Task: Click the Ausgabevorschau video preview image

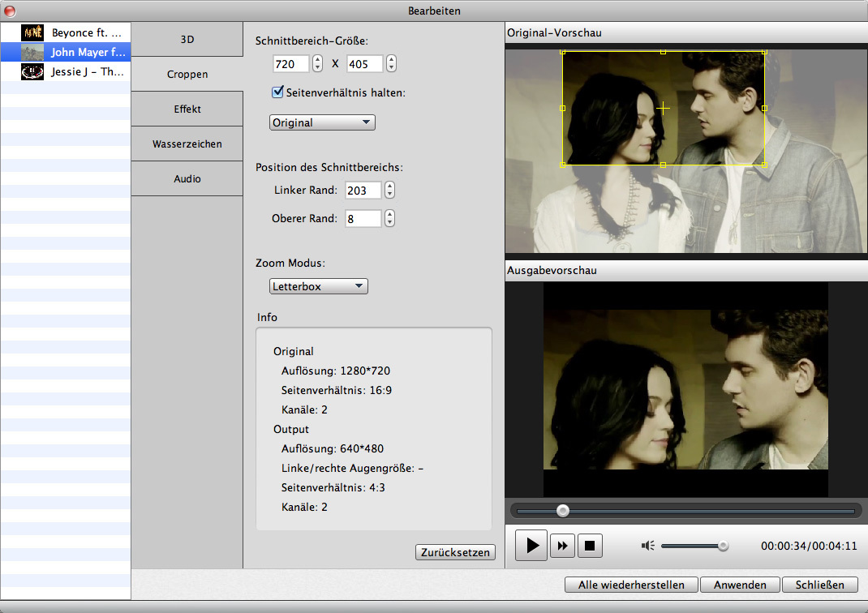Action: [685, 389]
